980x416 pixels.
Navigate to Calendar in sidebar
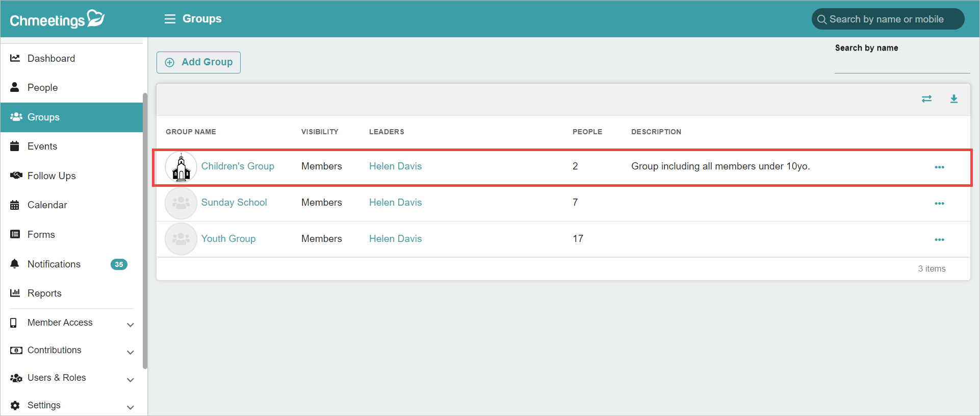click(71, 205)
